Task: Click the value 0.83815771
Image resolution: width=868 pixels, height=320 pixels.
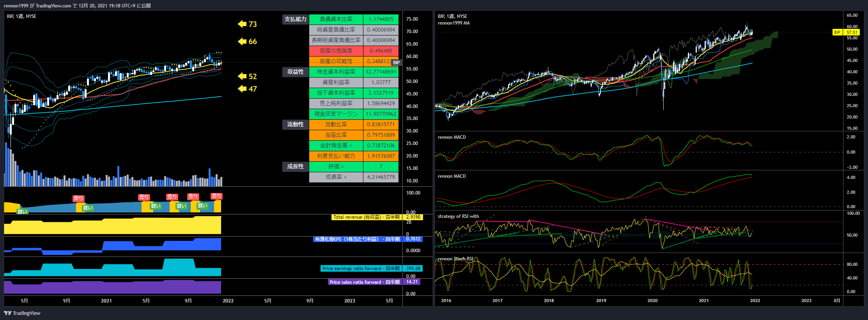Action: pos(381,124)
